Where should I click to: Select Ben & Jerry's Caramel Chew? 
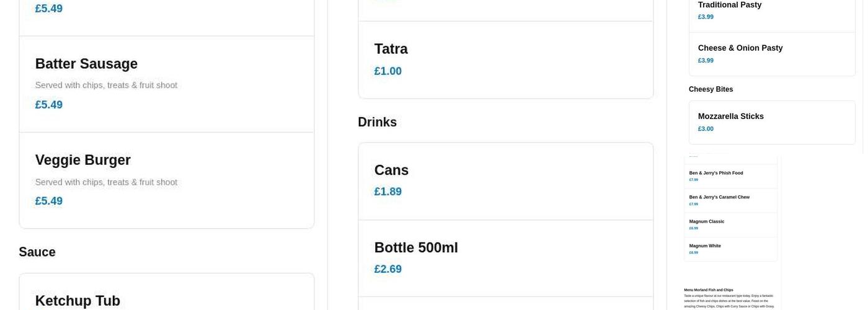[719, 197]
